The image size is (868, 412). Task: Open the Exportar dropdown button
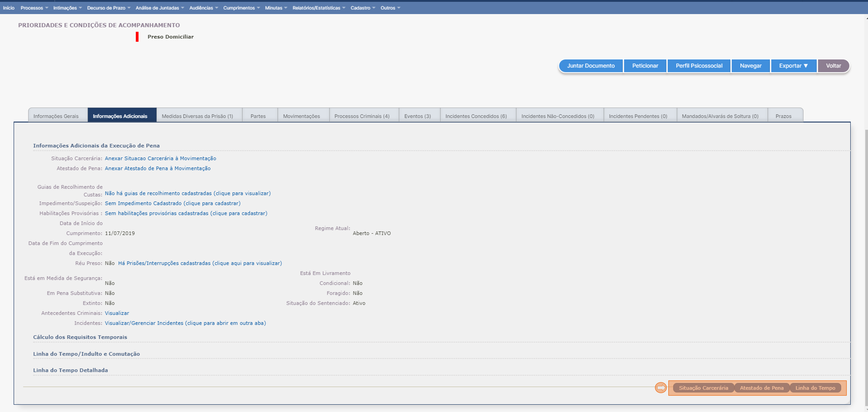click(x=793, y=66)
